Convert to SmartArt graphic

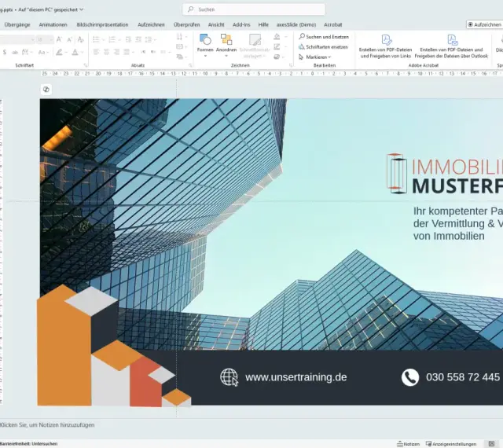pos(180,57)
